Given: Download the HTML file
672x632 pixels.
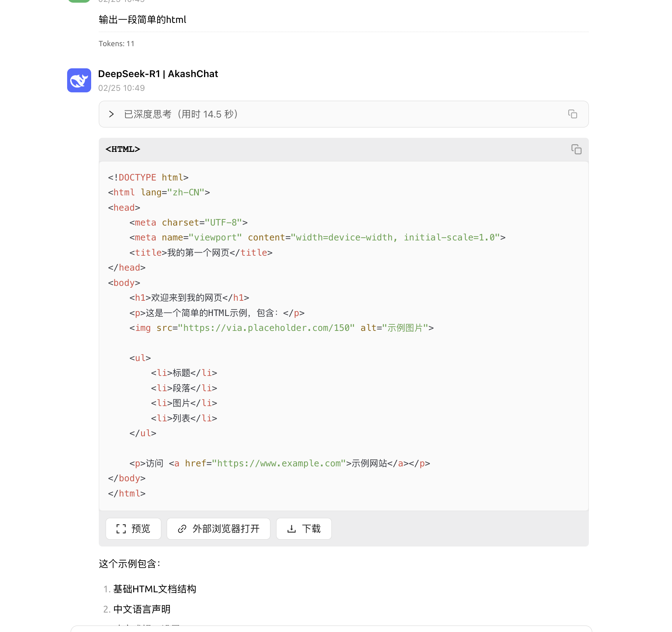Looking at the screenshot, I should point(304,529).
